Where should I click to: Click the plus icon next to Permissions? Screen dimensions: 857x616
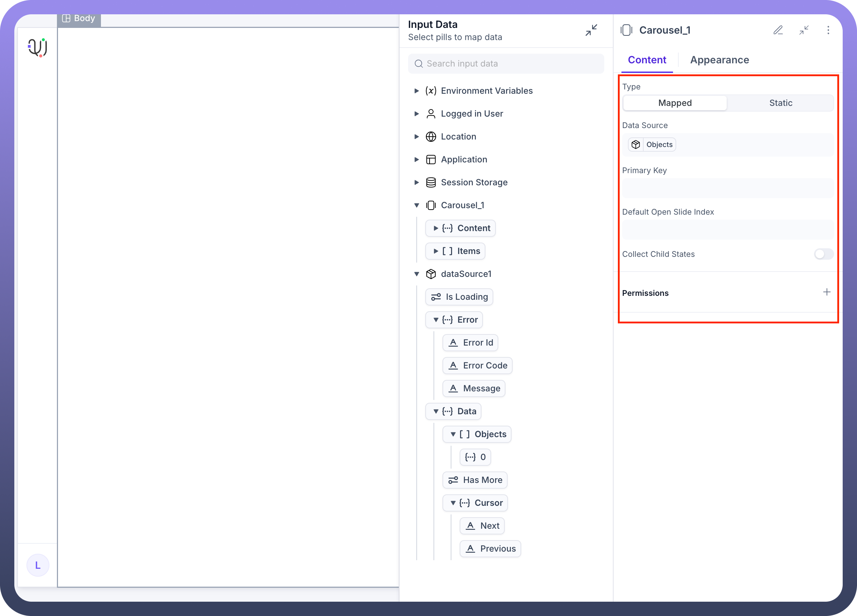click(x=826, y=292)
